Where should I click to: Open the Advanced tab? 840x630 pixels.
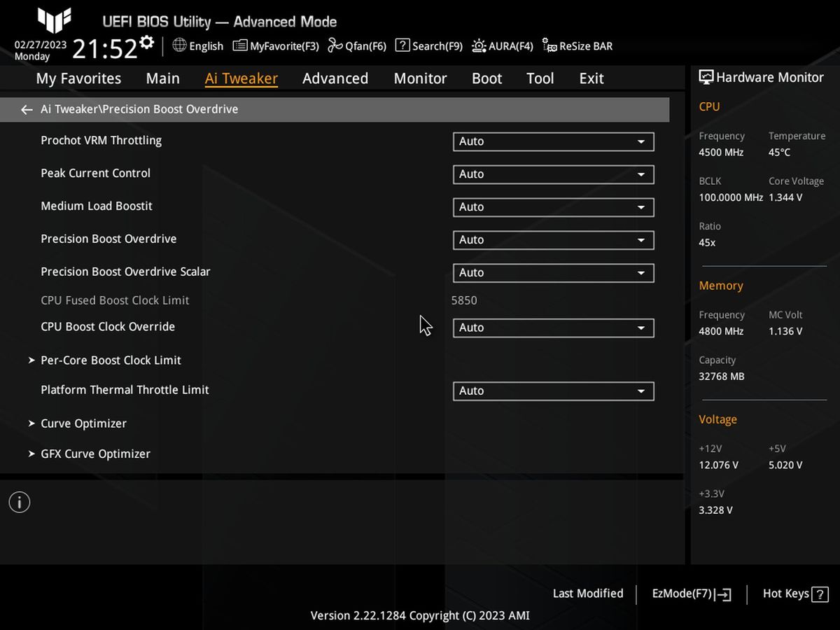coord(335,78)
